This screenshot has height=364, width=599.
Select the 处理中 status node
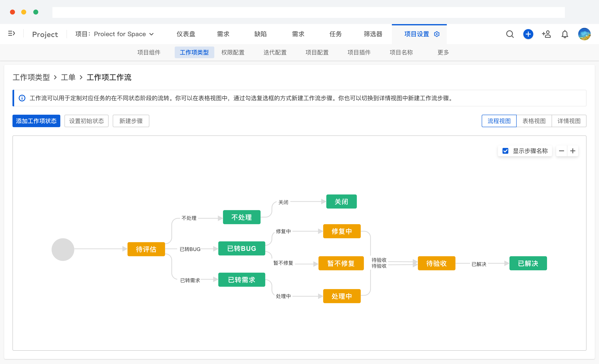[342, 296]
